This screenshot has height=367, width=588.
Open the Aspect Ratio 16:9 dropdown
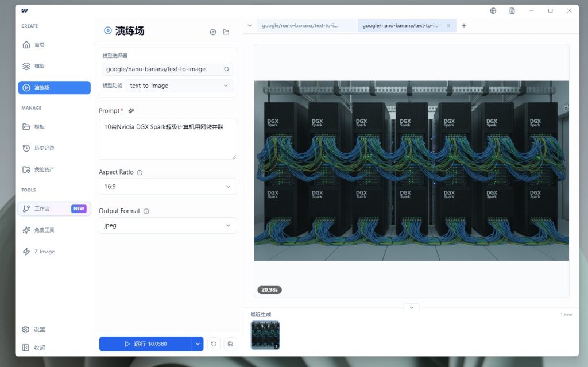click(168, 187)
